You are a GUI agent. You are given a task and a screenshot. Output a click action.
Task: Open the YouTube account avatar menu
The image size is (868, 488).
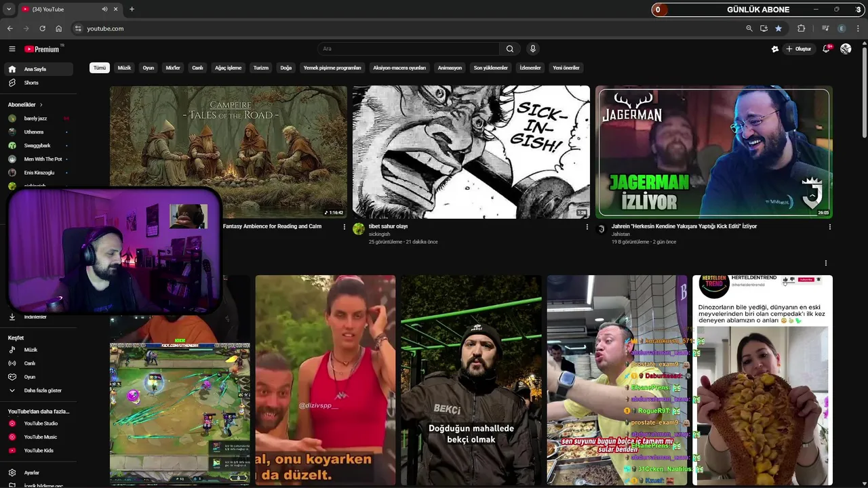click(x=846, y=49)
